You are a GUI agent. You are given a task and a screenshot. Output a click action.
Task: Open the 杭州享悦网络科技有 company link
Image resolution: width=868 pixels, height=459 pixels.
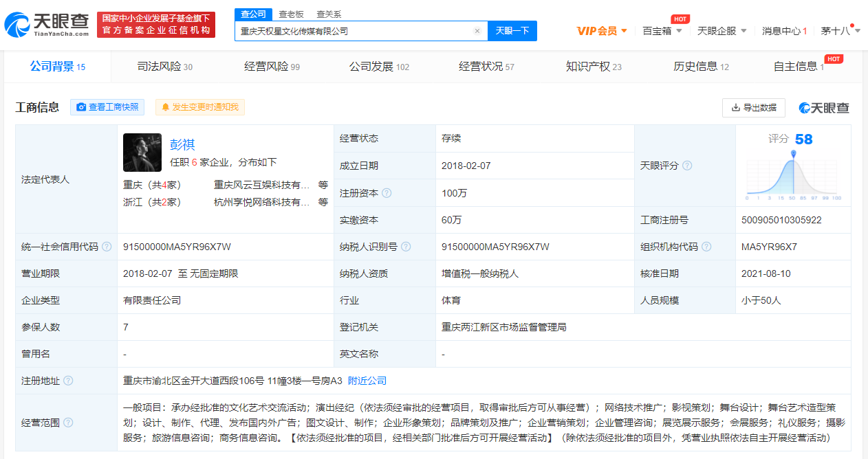tap(262, 202)
